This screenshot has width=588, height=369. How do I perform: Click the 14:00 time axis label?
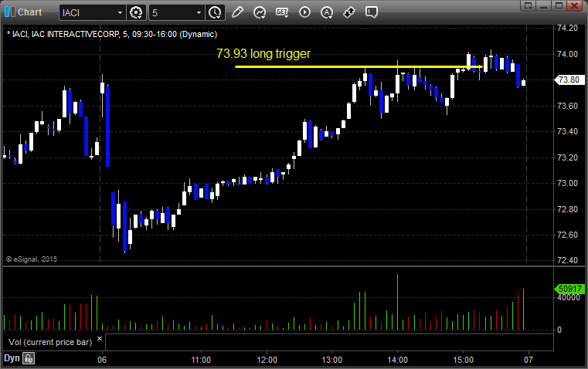[397, 360]
